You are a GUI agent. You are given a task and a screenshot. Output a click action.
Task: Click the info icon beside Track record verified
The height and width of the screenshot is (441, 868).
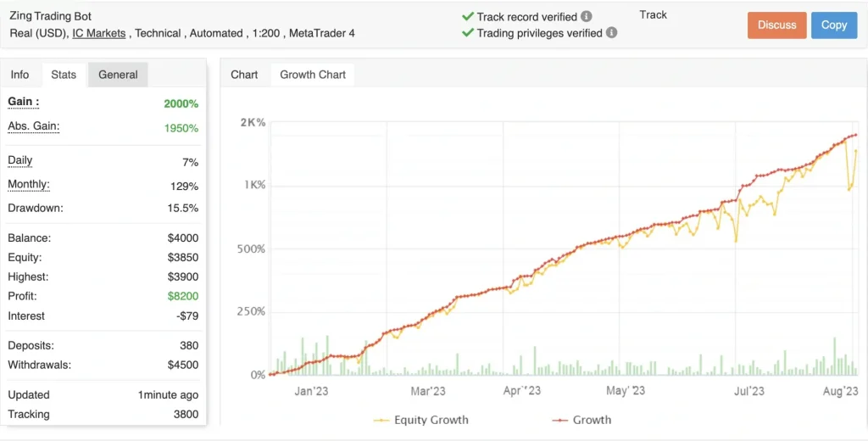[587, 16]
